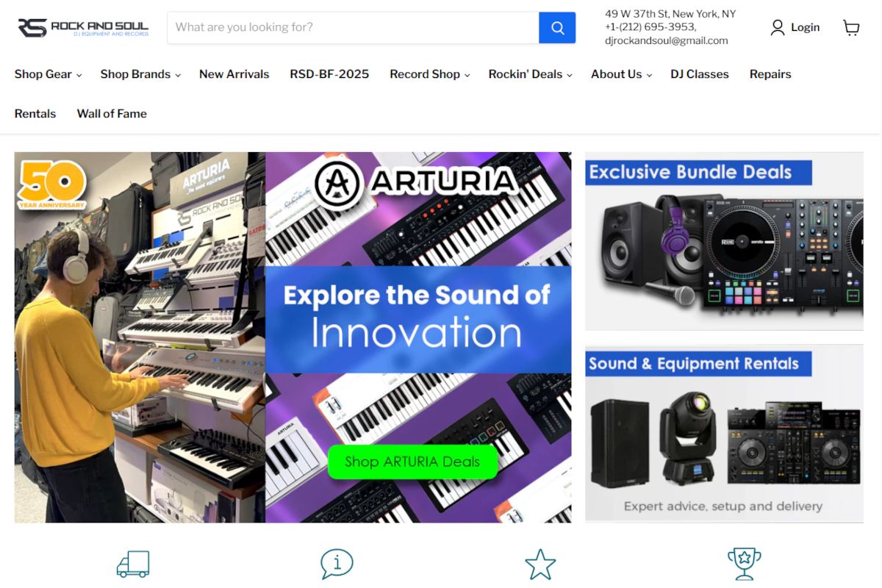882x588 pixels.
Task: Open the Exclusive Bundle Deals banner
Action: coord(724,242)
